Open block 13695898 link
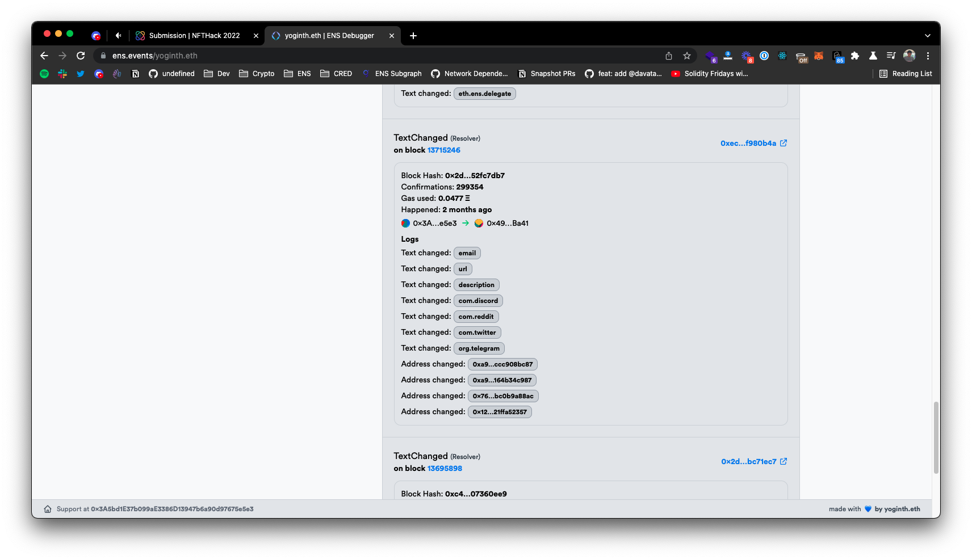The image size is (972, 560). point(445,469)
